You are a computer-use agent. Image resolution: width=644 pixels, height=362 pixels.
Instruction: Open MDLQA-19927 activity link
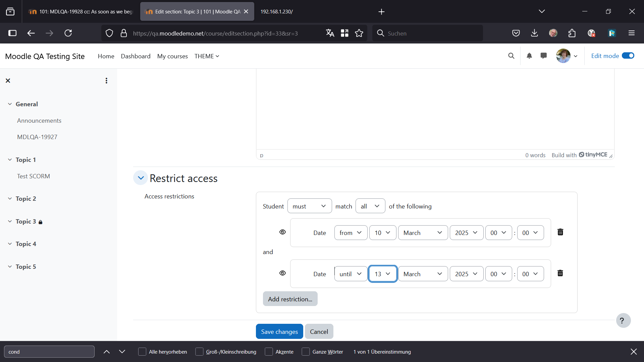pos(37,137)
